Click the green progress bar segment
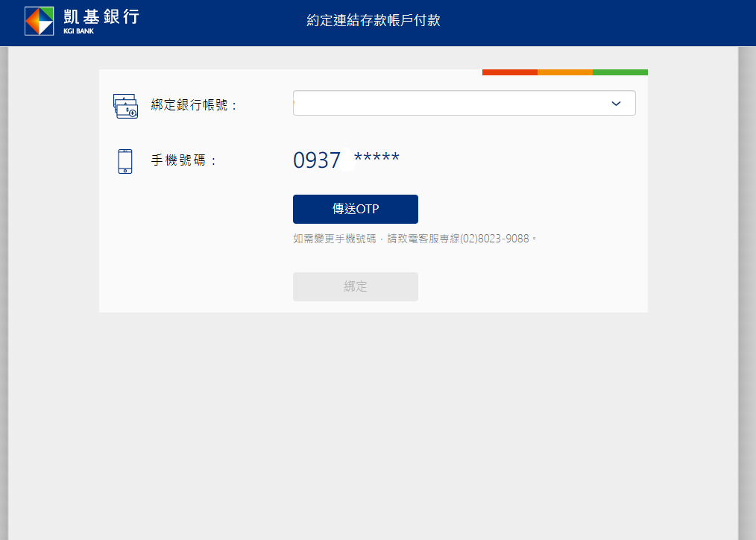Screen dimensions: 756x540 tap(620, 72)
